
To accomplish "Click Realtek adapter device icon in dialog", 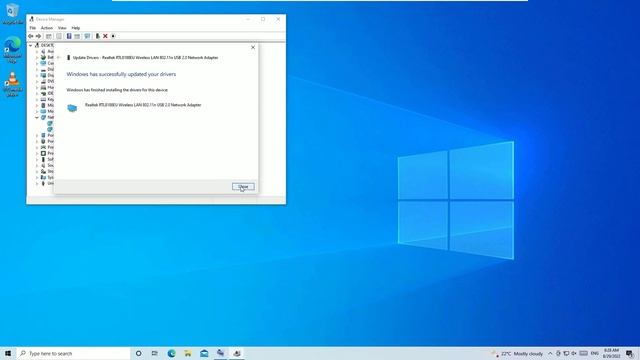I will click(x=72, y=108).
